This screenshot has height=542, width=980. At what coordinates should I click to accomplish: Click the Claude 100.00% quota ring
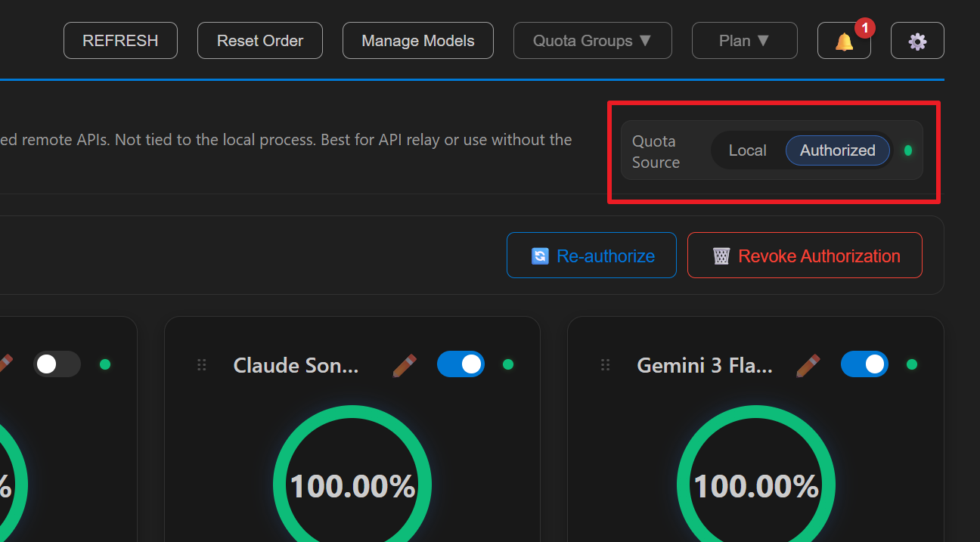(x=352, y=485)
